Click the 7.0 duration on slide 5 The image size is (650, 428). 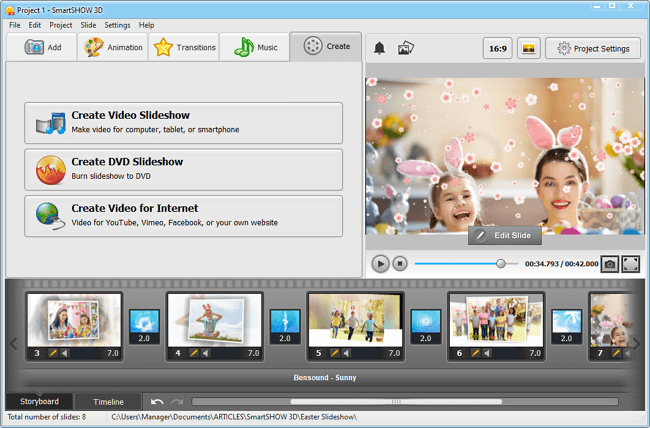(x=394, y=353)
